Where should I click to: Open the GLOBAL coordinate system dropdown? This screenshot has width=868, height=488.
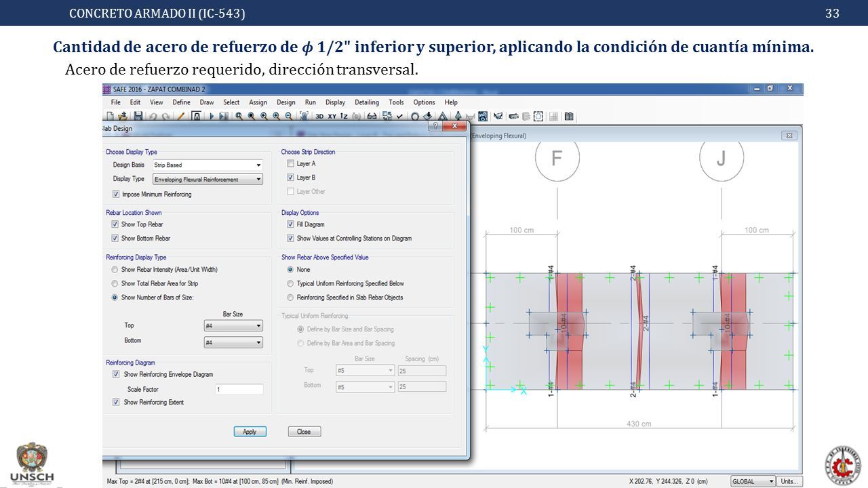tap(753, 481)
